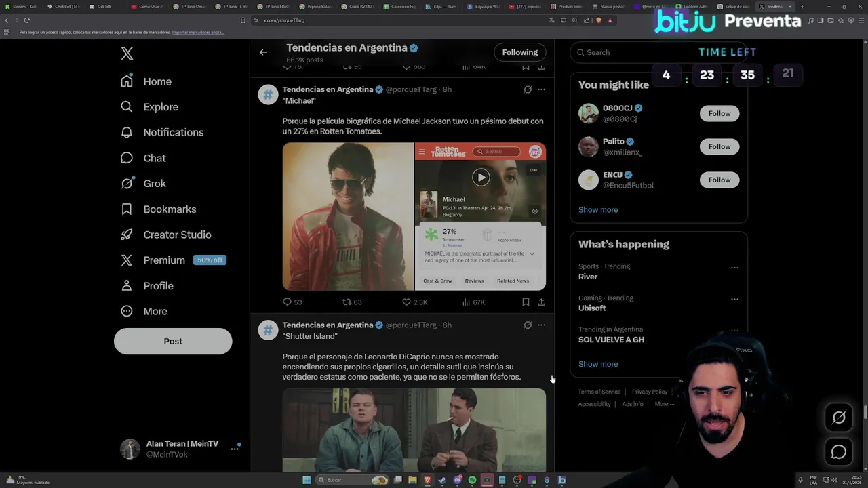
Task: Open the more menu on the Shutter Island post
Action: coord(541,325)
